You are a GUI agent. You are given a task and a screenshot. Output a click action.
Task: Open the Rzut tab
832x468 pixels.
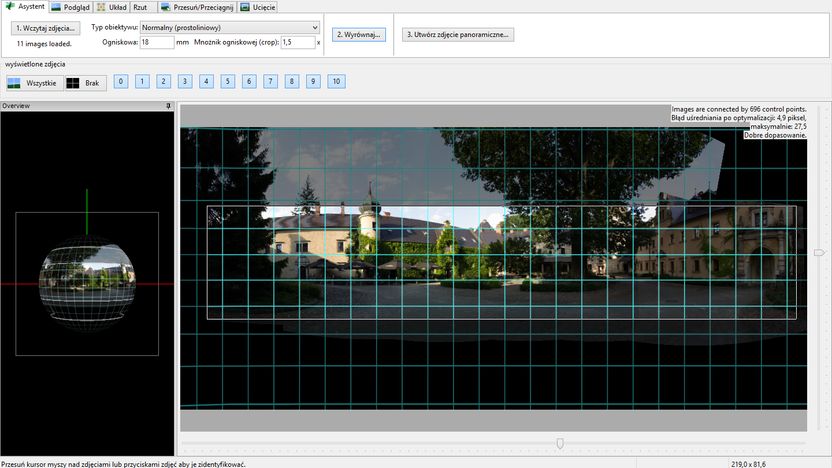(140, 7)
